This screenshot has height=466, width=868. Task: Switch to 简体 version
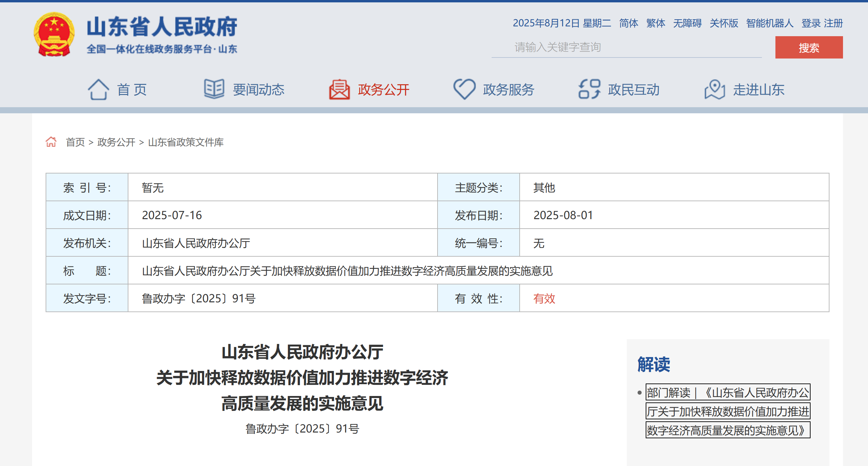pyautogui.click(x=628, y=23)
